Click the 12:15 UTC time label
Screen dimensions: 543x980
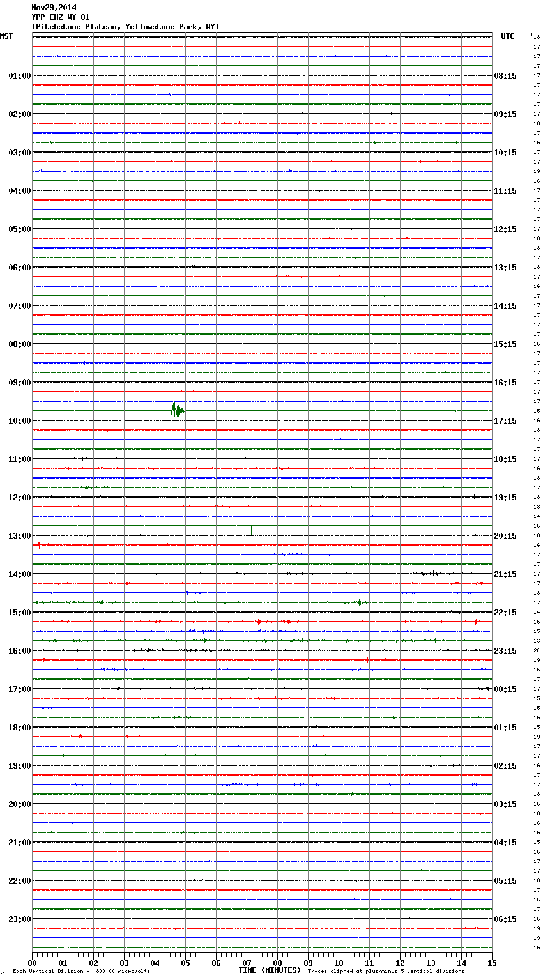point(505,229)
